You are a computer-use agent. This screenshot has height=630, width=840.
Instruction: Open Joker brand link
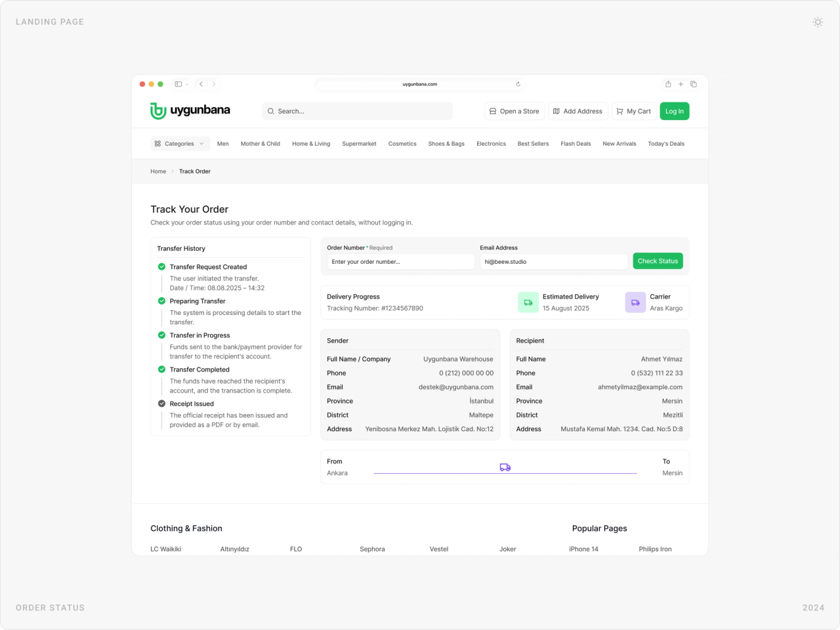pos(508,549)
